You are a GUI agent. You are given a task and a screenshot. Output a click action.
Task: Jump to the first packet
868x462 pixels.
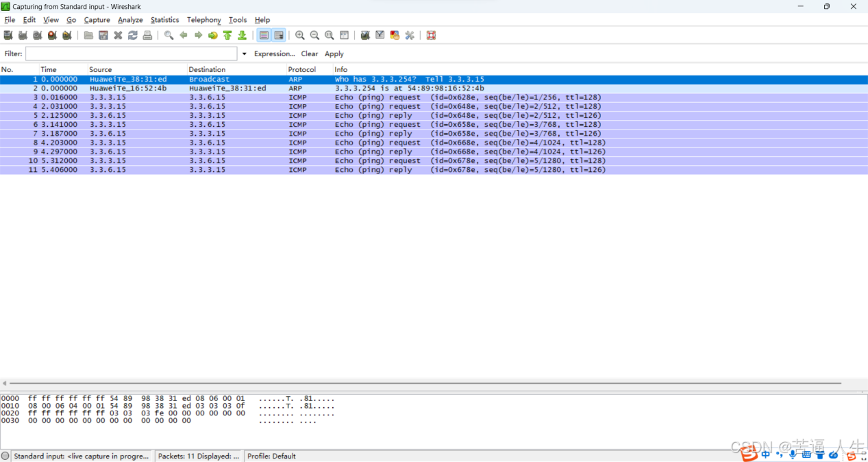click(227, 35)
